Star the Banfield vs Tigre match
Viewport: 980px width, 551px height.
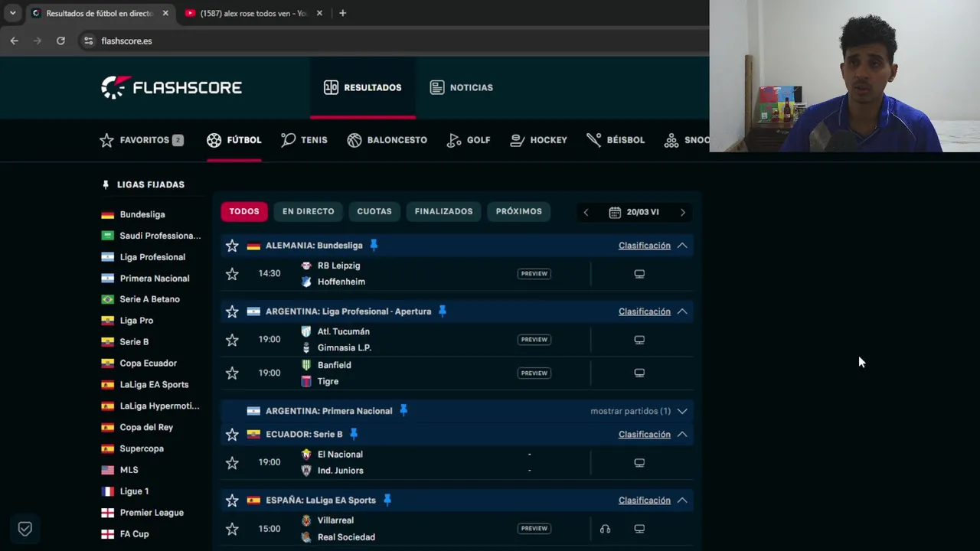click(232, 373)
